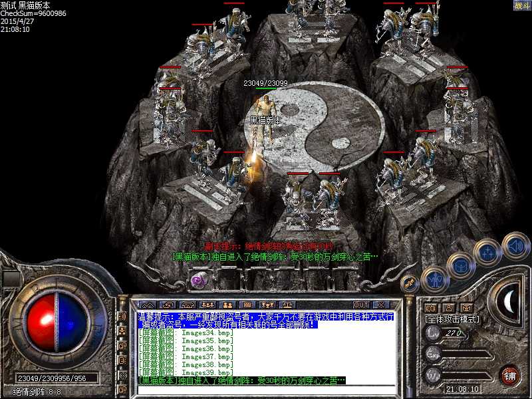Click the weight bar beside W orb
Screen dimensions: 532x399
click(x=468, y=375)
